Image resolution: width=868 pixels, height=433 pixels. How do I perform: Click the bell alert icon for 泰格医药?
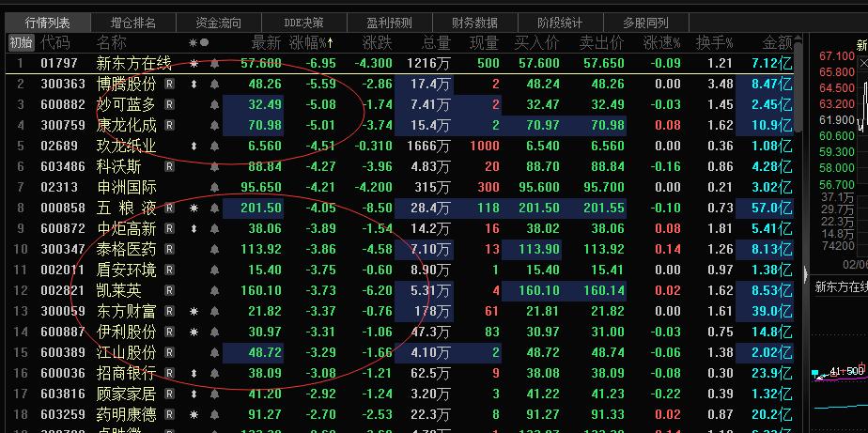[x=215, y=250]
